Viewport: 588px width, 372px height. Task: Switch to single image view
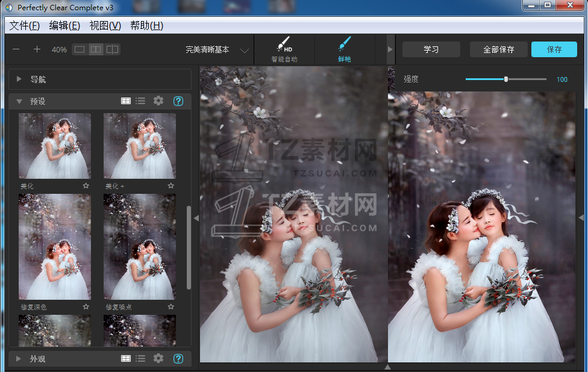point(80,49)
